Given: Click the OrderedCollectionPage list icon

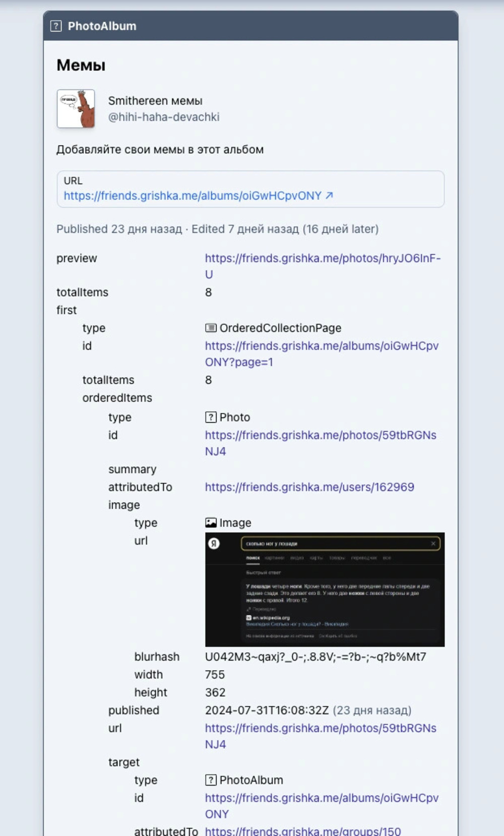Looking at the screenshot, I should [x=211, y=328].
